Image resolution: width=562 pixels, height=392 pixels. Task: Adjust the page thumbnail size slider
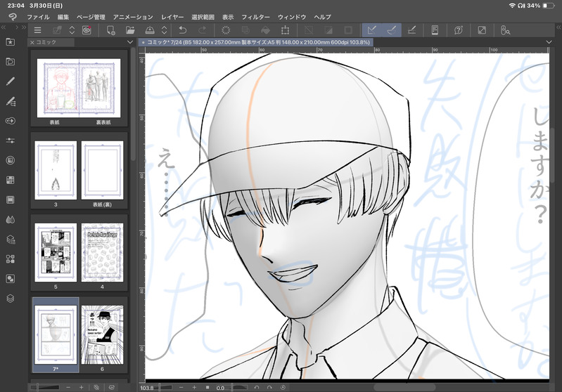click(45, 387)
